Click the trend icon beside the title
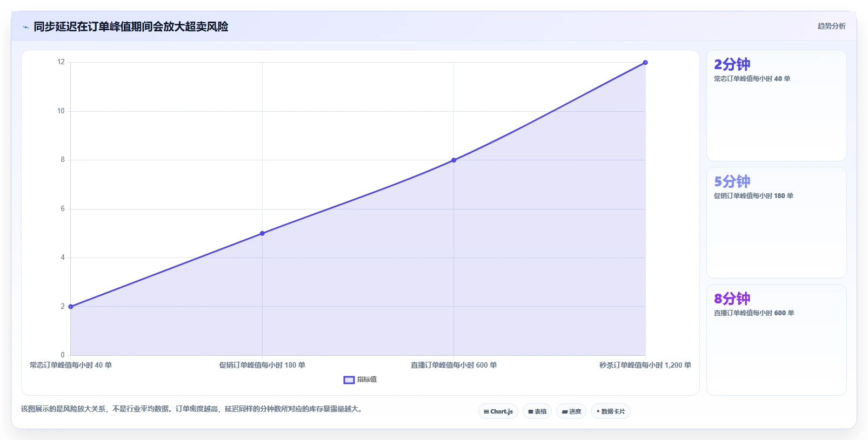Viewport: 868px width, 440px height. click(25, 27)
